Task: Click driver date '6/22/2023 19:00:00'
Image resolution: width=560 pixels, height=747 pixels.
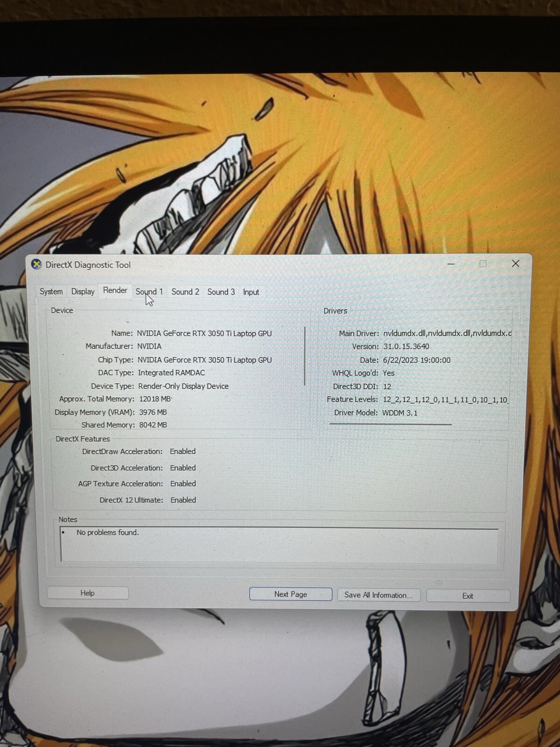Action: click(x=416, y=360)
